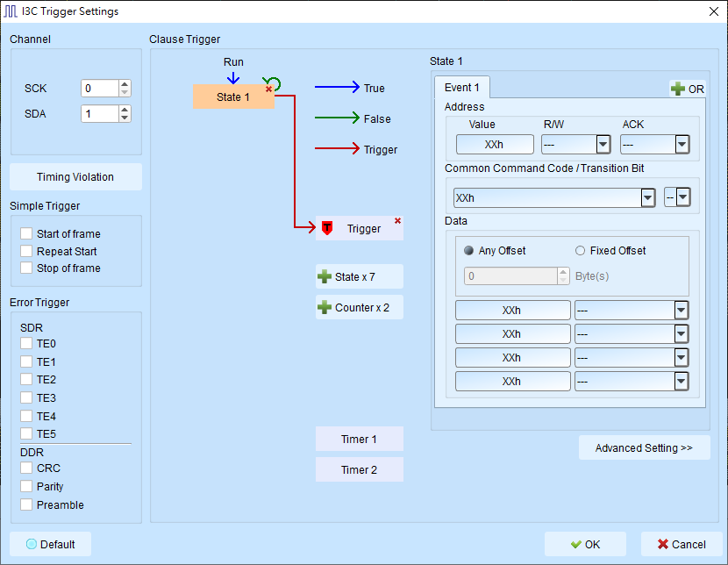Open Advanced Setting options
This screenshot has width=728, height=565.
click(645, 447)
